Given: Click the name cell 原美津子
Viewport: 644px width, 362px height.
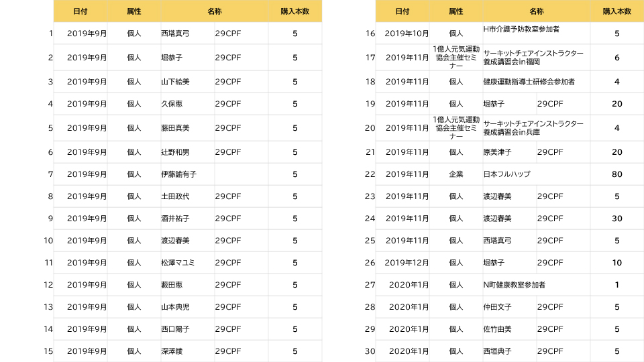Looking at the screenshot, I should [497, 152].
